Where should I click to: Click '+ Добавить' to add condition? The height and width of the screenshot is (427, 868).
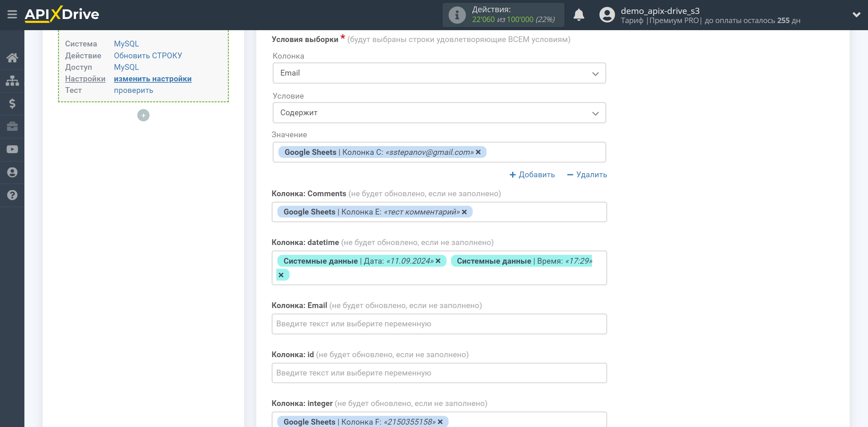pos(532,175)
